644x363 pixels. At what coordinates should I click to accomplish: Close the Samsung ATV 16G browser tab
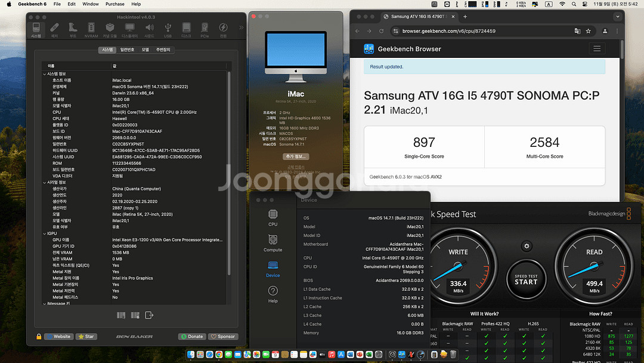453,17
